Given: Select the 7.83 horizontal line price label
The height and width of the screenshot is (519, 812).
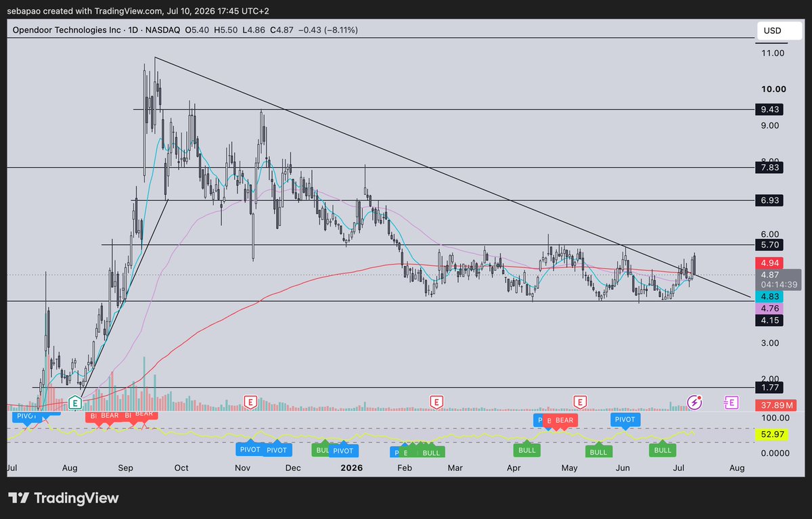Looking at the screenshot, I should click(x=769, y=167).
